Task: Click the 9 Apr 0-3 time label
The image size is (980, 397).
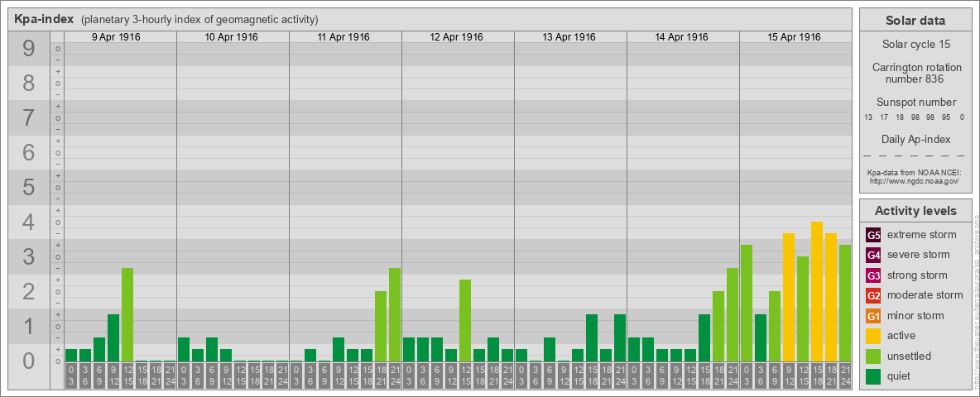Action: [x=71, y=376]
